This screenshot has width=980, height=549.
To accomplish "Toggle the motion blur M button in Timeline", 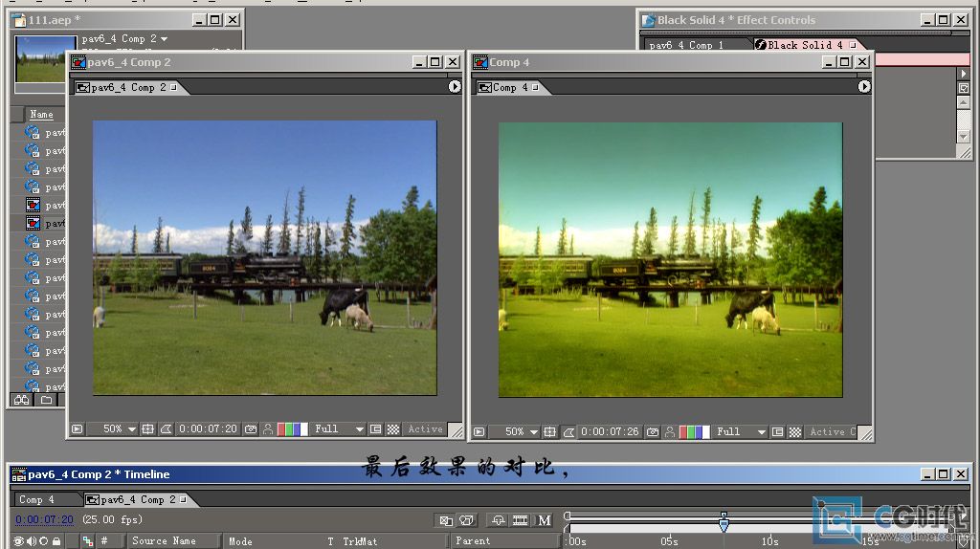I will 545,520.
